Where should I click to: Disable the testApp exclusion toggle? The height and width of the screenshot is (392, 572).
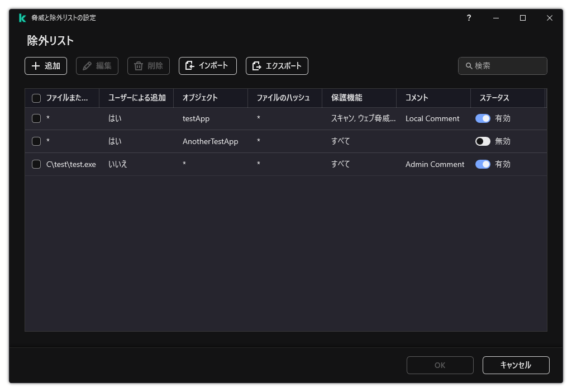click(x=483, y=118)
